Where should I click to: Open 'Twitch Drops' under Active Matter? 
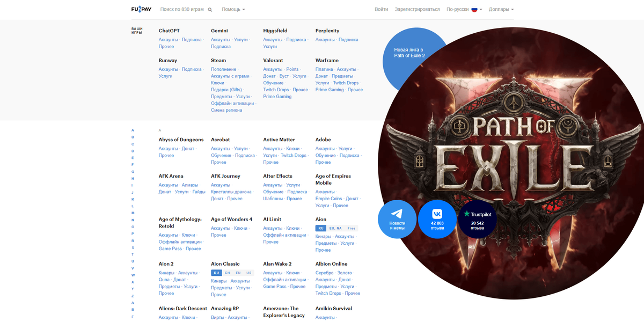tap(294, 156)
